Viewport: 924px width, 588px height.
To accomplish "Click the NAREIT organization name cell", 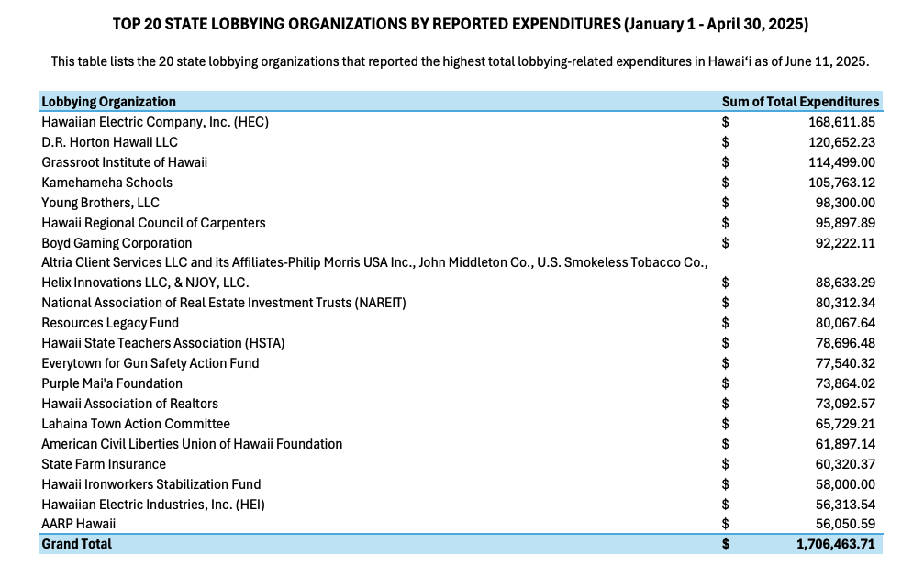I will click(223, 303).
